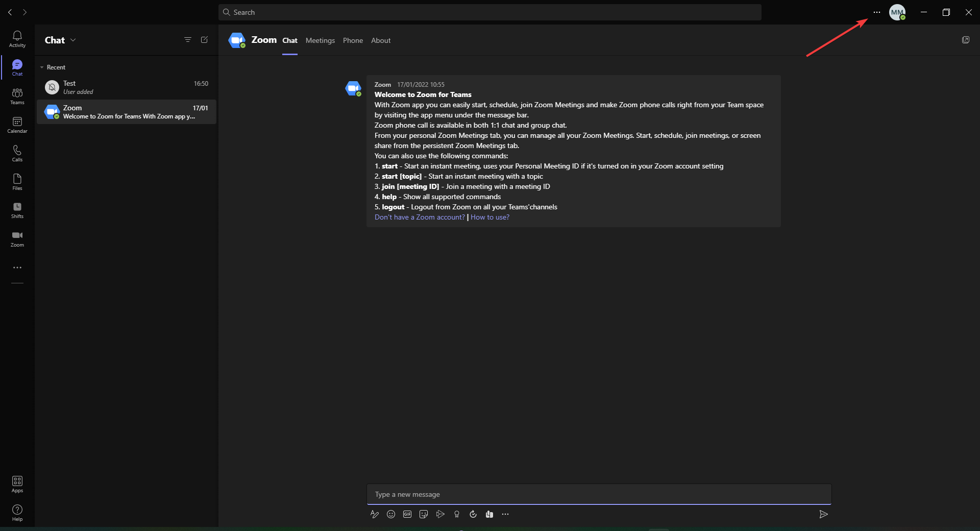Switch to the Meetings tab

321,40
